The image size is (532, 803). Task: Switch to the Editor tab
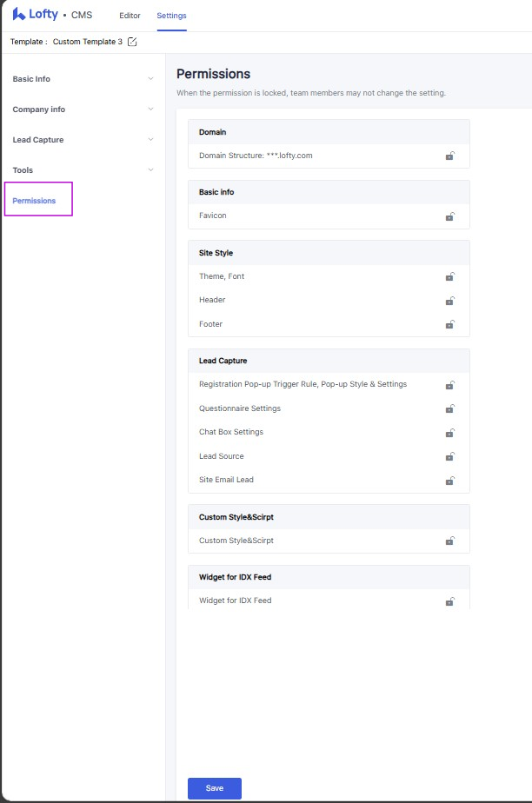click(x=130, y=15)
